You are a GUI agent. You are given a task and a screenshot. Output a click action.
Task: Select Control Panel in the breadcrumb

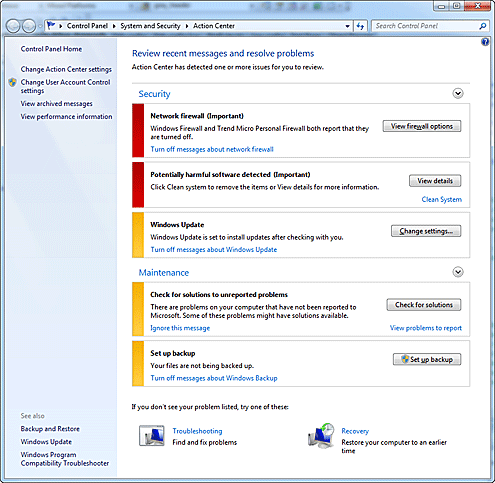87,26
